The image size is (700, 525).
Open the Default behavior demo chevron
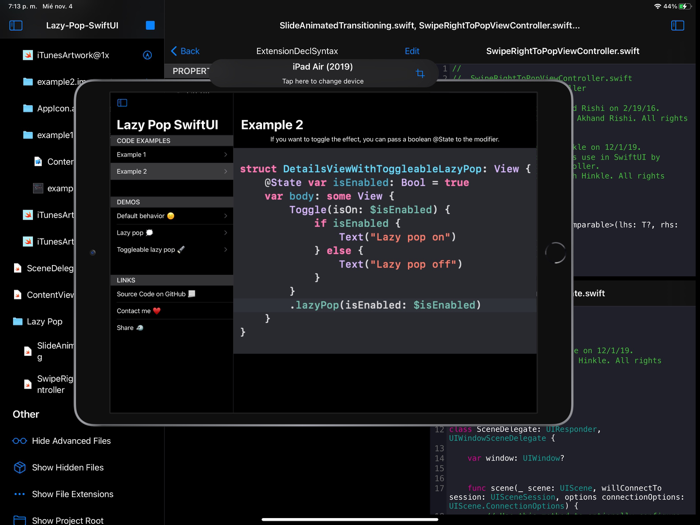point(225,216)
